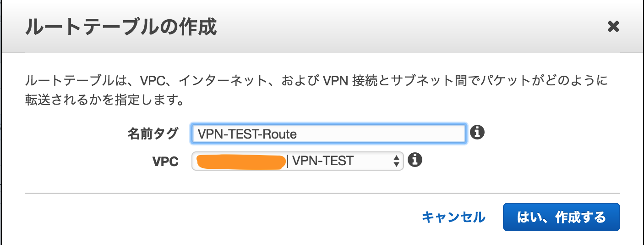Click the route table description paragraph

(x=316, y=90)
